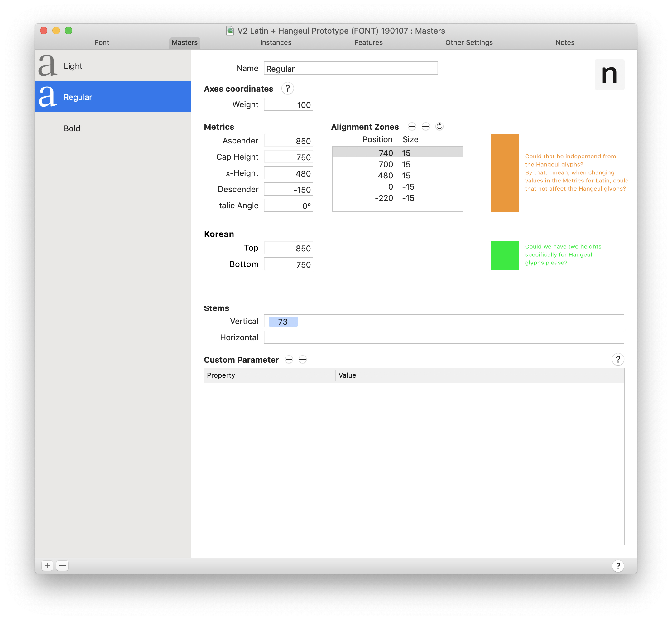This screenshot has height=620, width=672.
Task: Open Axes coordinates help
Action: coord(287,89)
